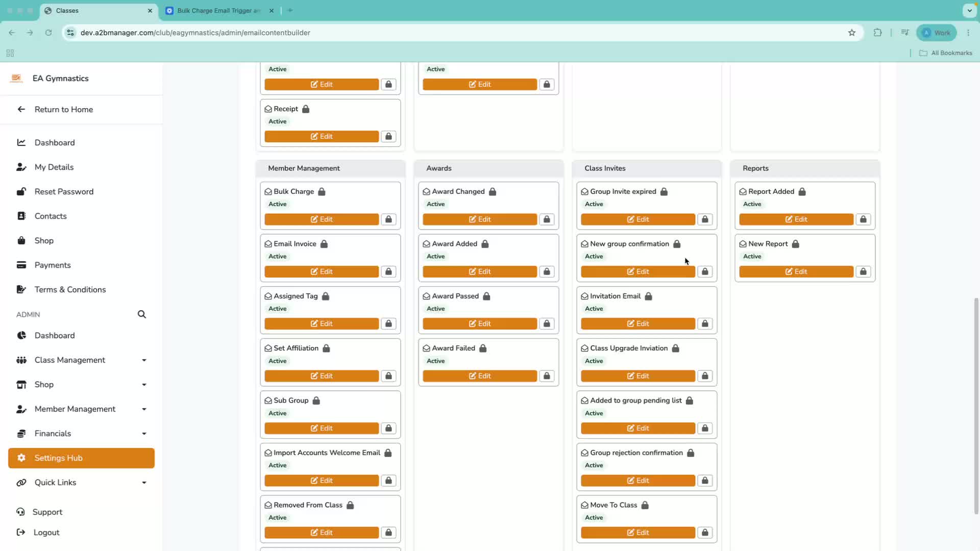
Task: Toggle lock button on Receipt card
Action: 388,136
